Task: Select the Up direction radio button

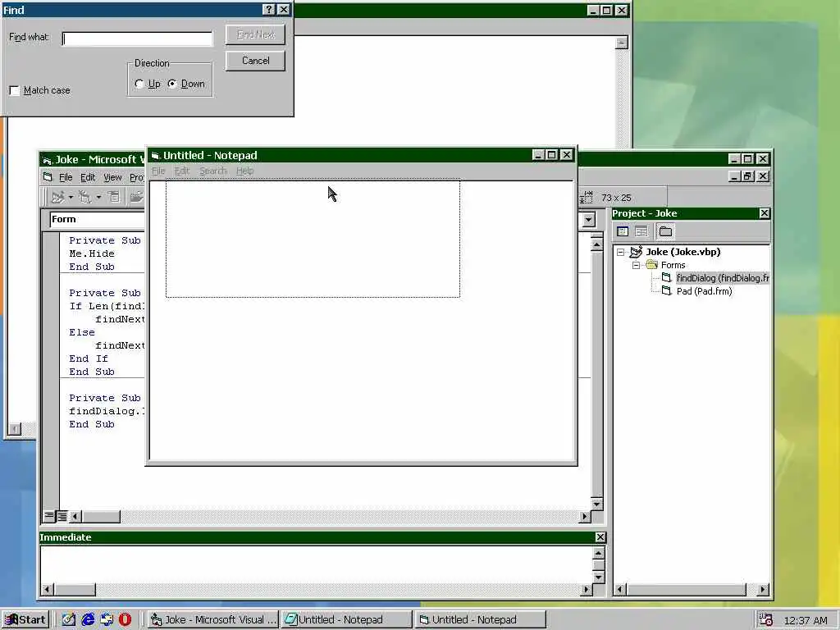Action: (139, 84)
